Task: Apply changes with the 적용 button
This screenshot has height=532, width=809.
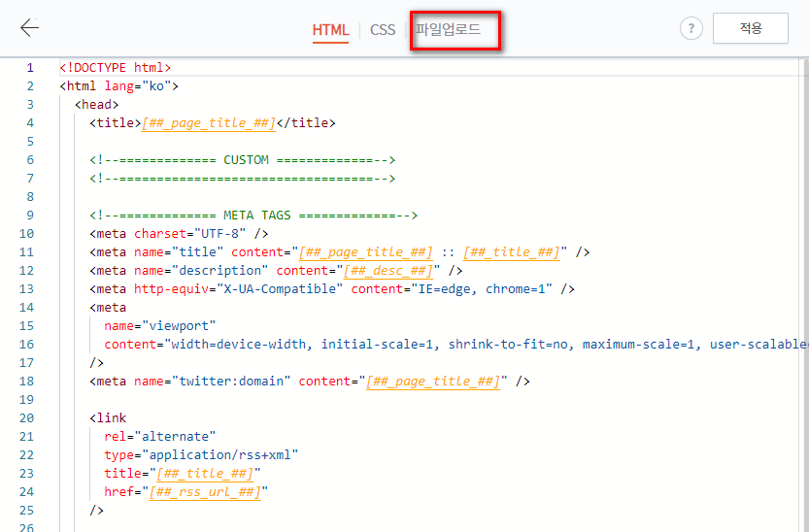Action: 750,28
